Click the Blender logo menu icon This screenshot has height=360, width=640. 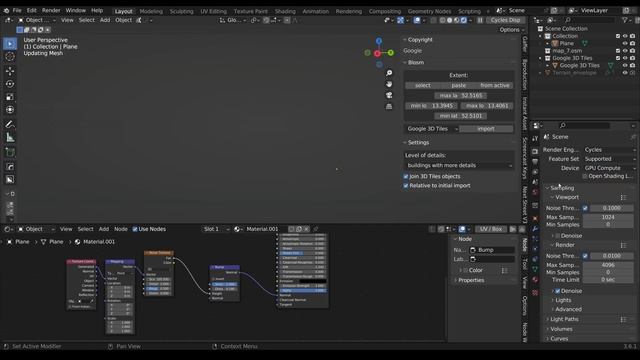[6, 11]
